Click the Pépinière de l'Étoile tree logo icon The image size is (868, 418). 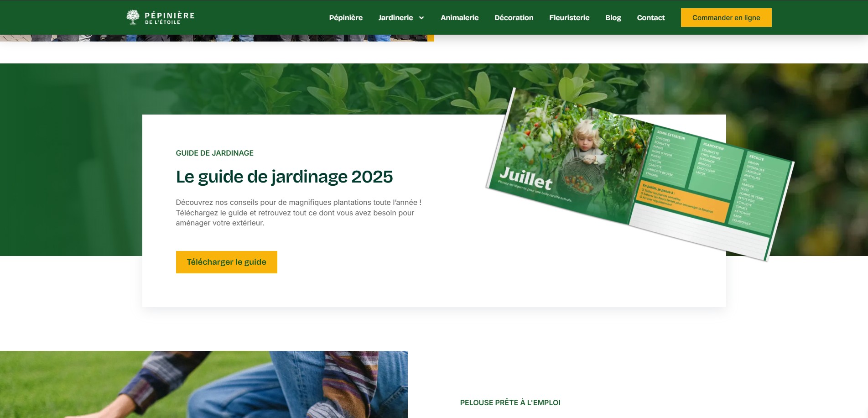(133, 17)
